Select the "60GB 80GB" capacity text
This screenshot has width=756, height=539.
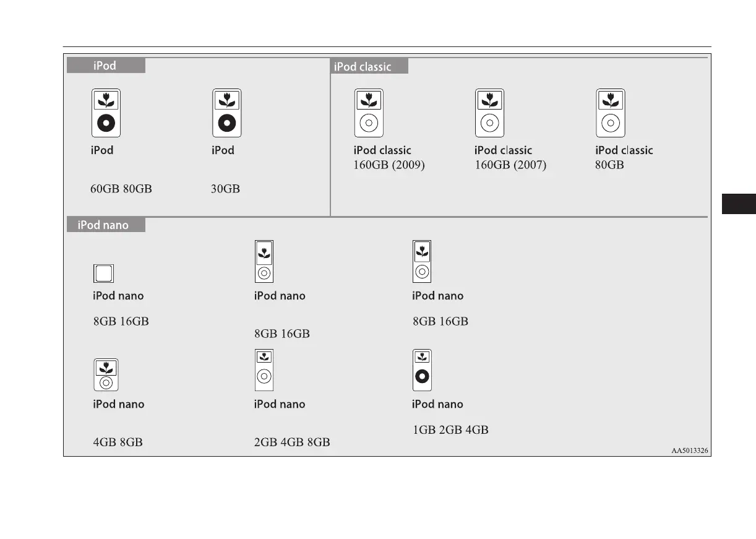[121, 189]
